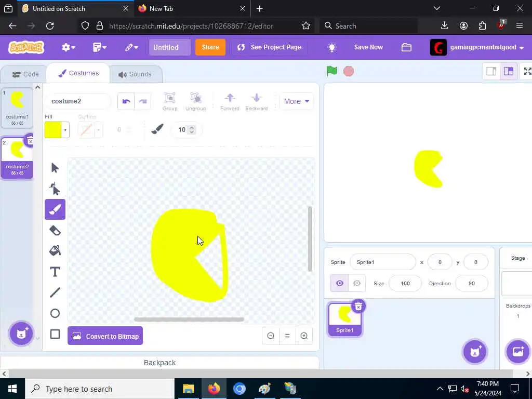532x399 pixels.
Task: Switch to the Sounds tab
Action: (135, 74)
